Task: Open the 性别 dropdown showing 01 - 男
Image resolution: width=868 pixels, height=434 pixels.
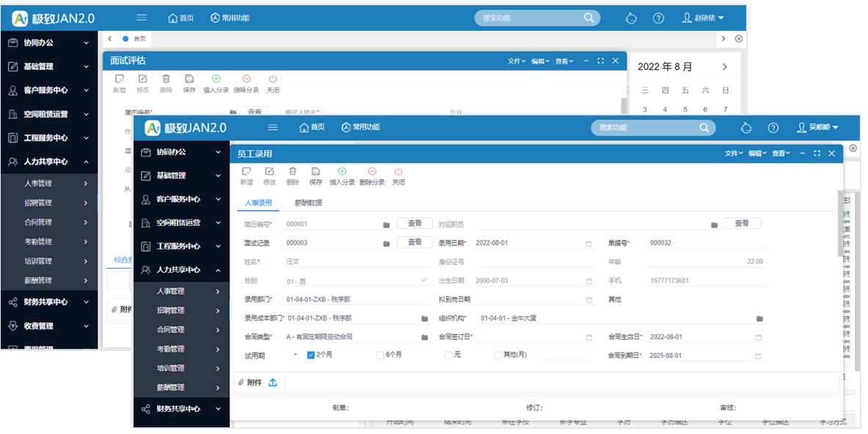Action: click(x=423, y=281)
